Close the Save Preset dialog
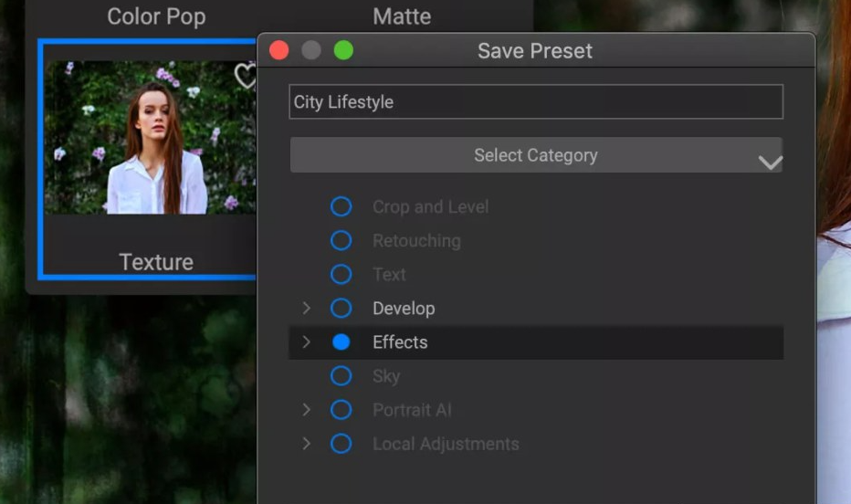 (279, 50)
